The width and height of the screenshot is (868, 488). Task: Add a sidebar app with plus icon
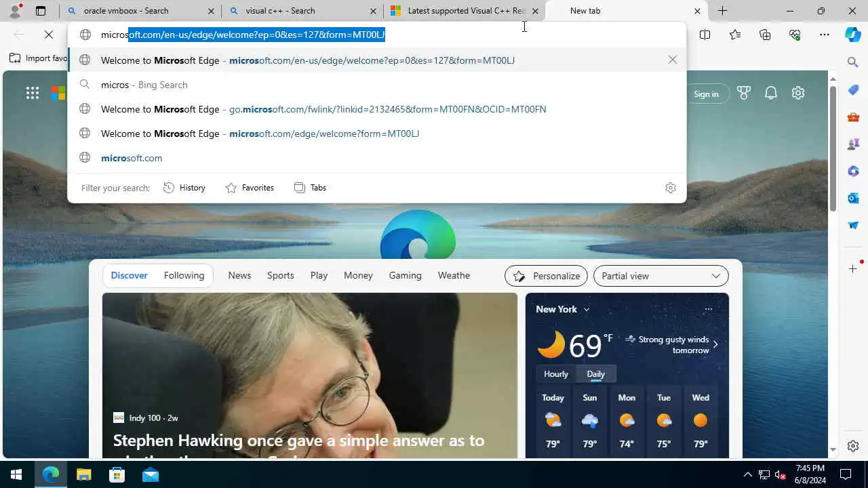(853, 269)
